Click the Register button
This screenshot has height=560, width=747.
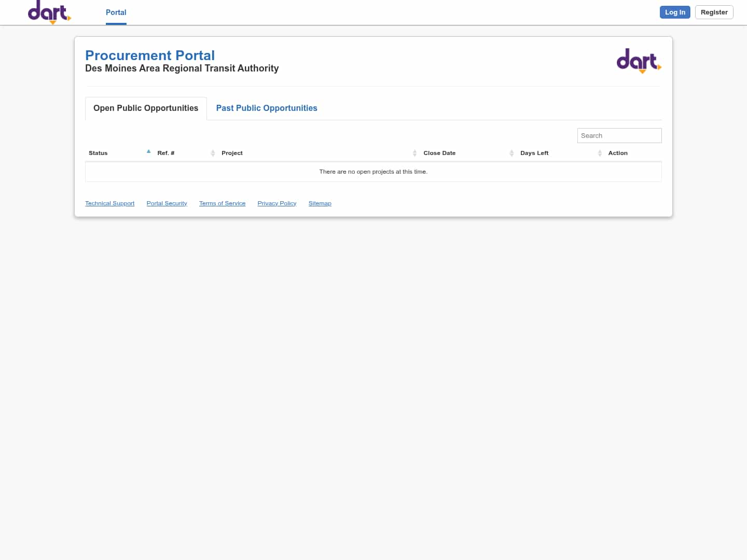coord(714,12)
